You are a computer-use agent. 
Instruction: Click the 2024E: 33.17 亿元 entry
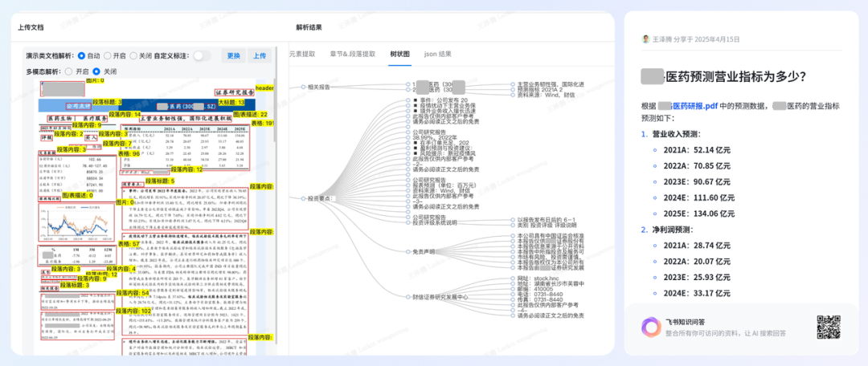tap(696, 292)
